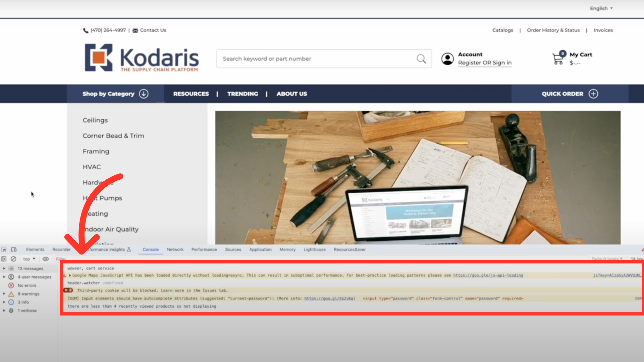Screen dimensions: 644x362
Task: Open the Corner Bead & Trim category
Action: pyautogui.click(x=113, y=136)
